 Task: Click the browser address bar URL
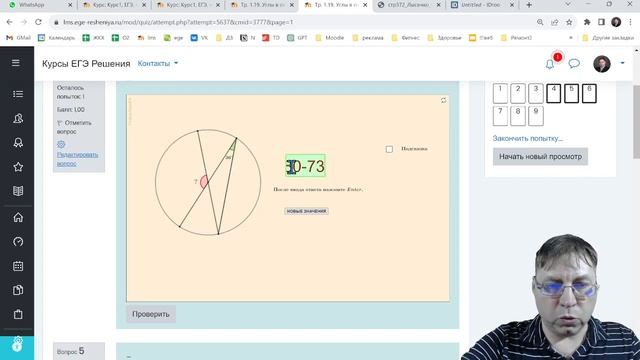pyautogui.click(x=178, y=22)
